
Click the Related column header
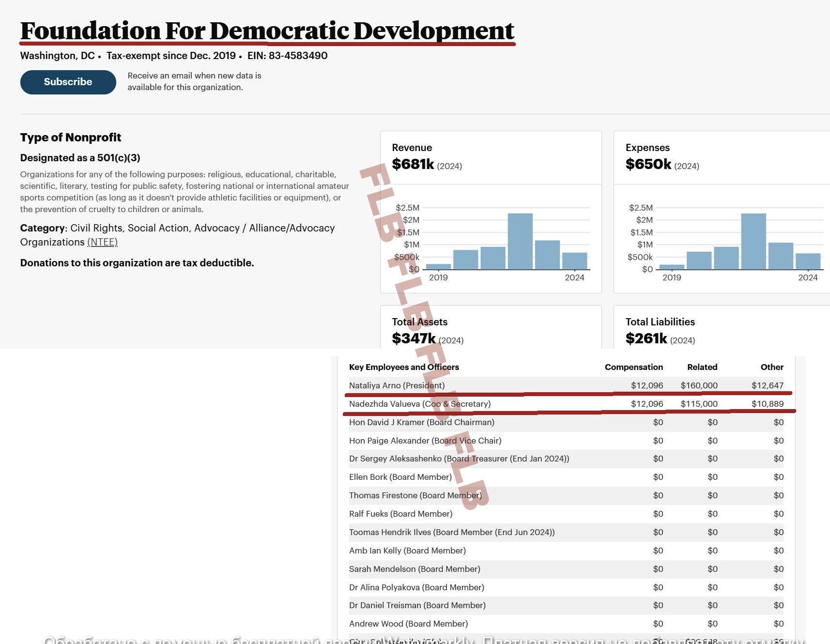click(702, 367)
